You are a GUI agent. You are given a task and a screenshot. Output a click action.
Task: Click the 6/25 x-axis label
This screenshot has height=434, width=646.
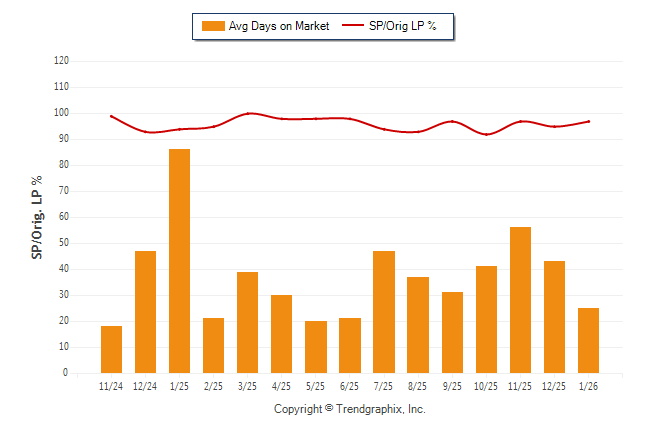tap(350, 385)
